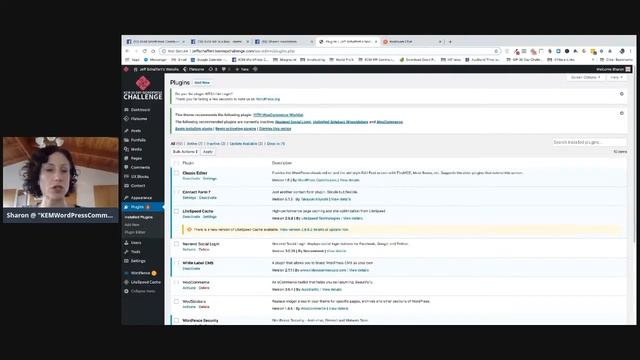Click browser reload button
The width and height of the screenshot is (640, 360).
tap(144, 51)
